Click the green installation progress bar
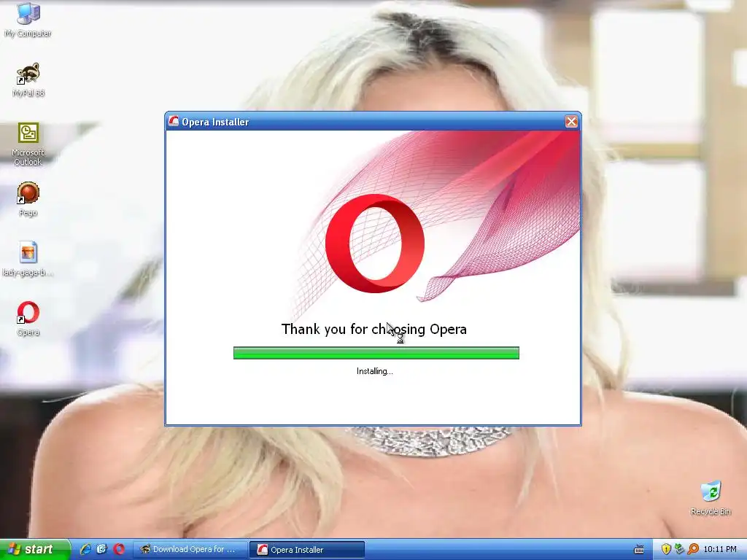The image size is (747, 560). pyautogui.click(x=376, y=353)
